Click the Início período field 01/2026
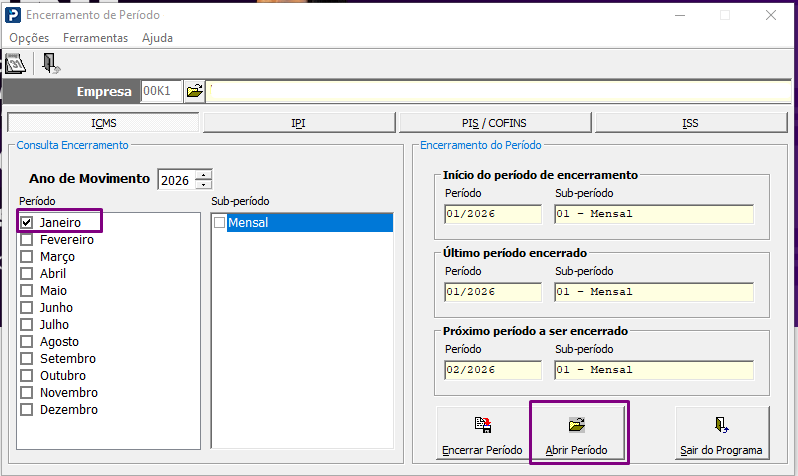Image resolution: width=798 pixels, height=476 pixels. pos(493,214)
